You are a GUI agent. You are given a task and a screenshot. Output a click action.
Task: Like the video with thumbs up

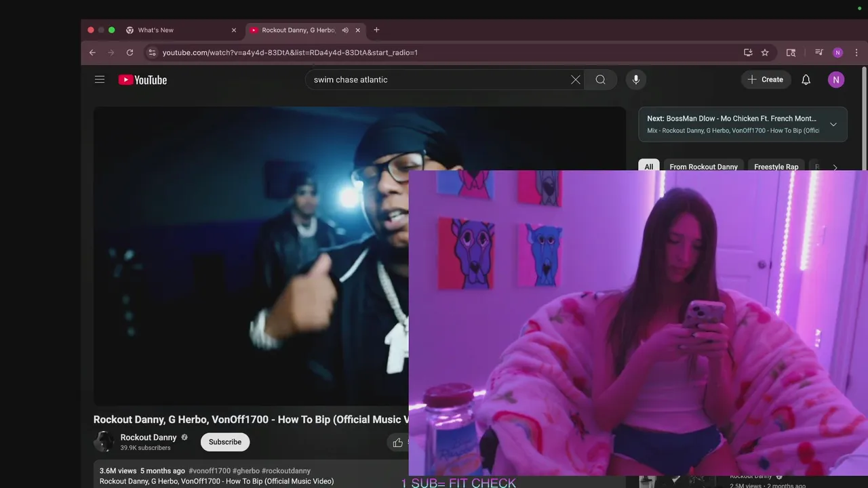point(398,443)
